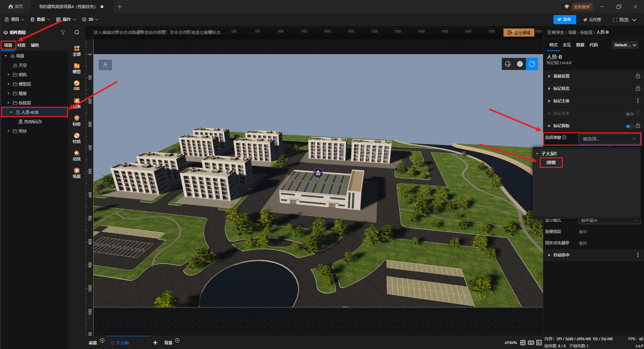Viewport: 644px width, 349px height.
Task: Click the lock icon beside 基础设置
Action: [x=638, y=76]
